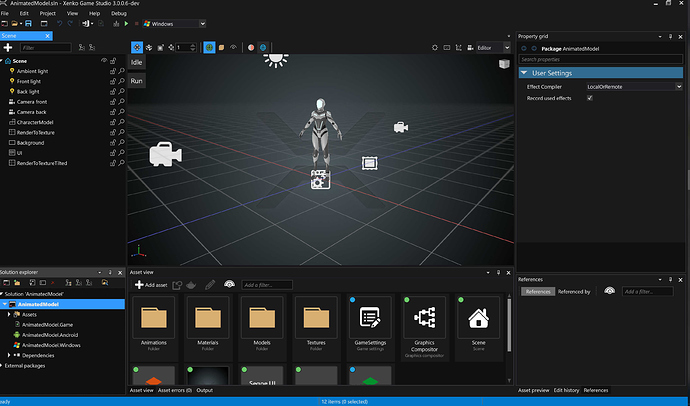Switch to the Asset errors (0) tab
The height and width of the screenshot is (406, 690).
click(175, 390)
